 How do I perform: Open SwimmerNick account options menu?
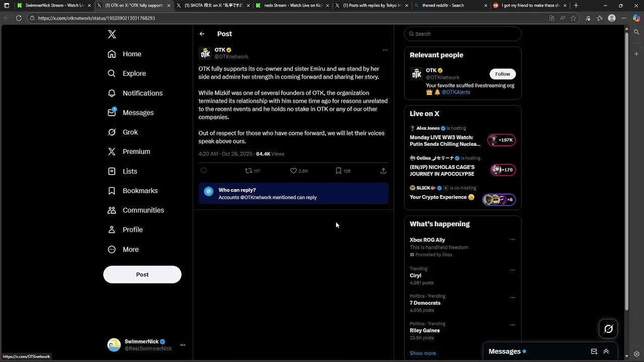[x=183, y=345]
